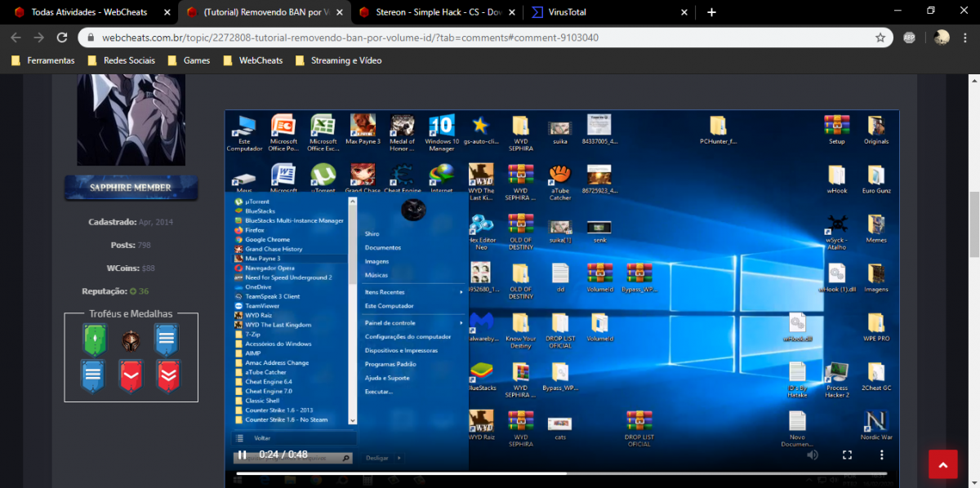Screen dimensions: 980x488
Task: Click the bottom-row blue list medal
Action: (93, 375)
